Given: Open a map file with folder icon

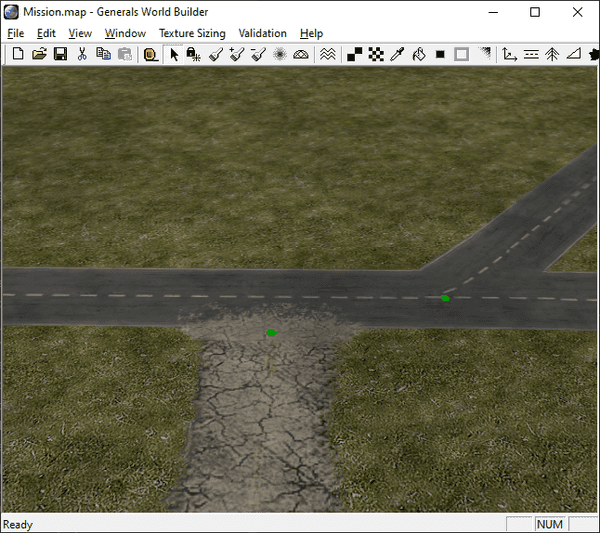Looking at the screenshot, I should [39, 54].
